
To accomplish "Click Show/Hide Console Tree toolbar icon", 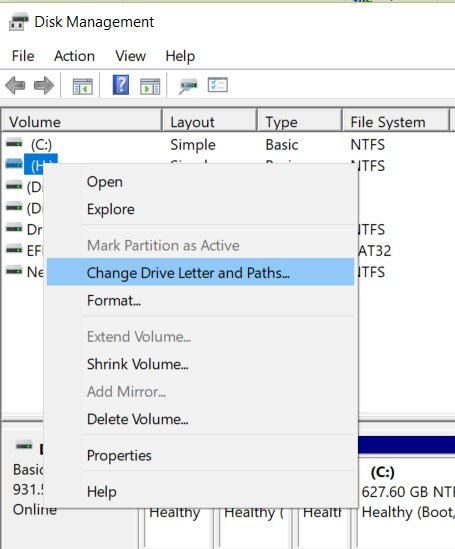I will click(x=83, y=86).
